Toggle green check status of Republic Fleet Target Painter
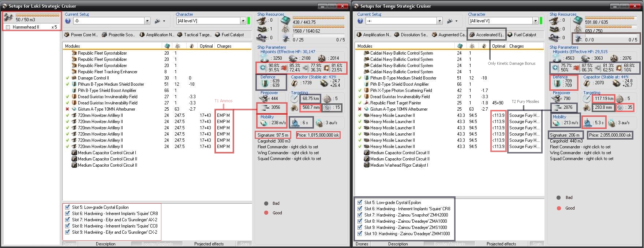Viewport: 644px width, 248px height. pyautogui.click(x=360, y=103)
